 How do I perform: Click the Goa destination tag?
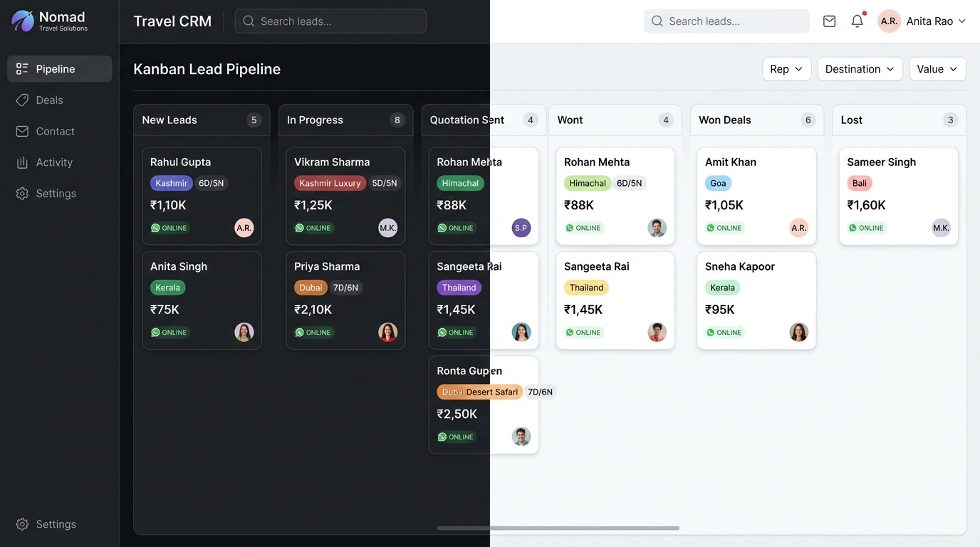[718, 183]
